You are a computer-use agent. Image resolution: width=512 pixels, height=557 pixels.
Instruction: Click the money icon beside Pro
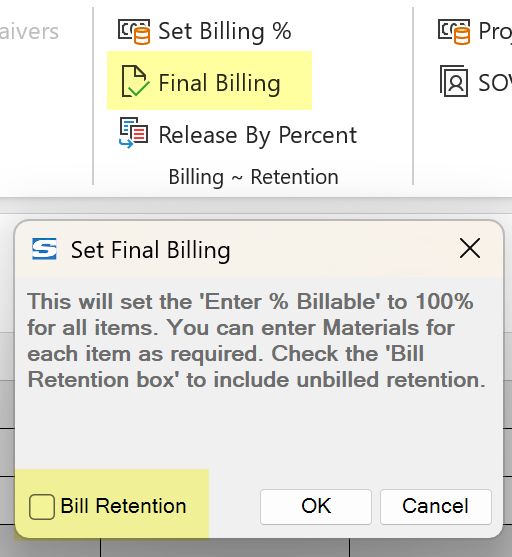click(x=454, y=32)
